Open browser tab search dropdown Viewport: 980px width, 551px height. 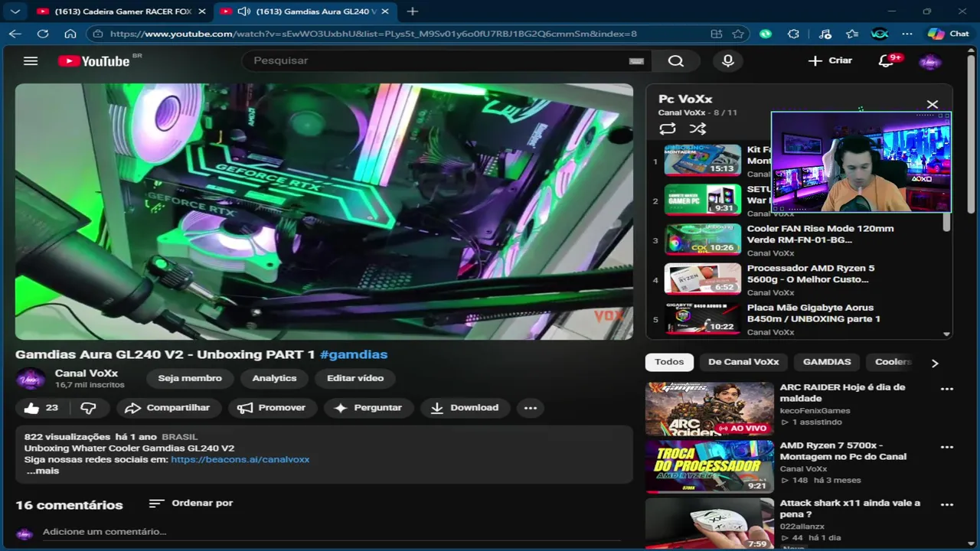(15, 11)
